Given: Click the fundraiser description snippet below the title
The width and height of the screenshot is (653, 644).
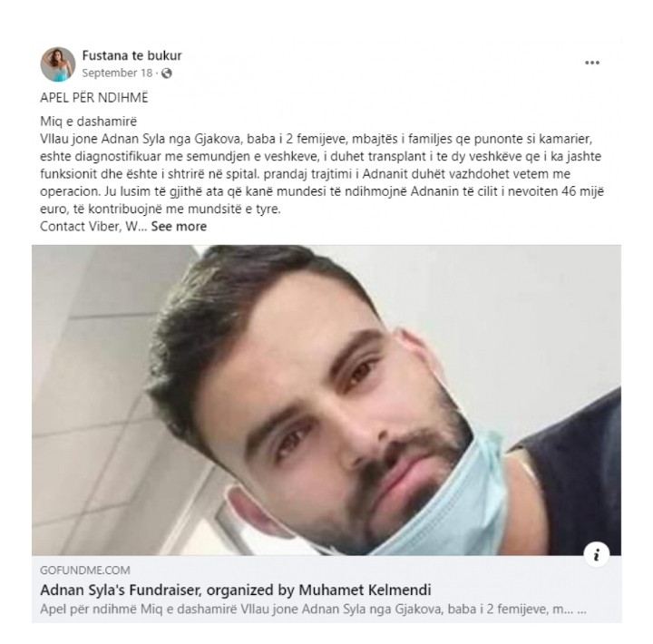Looking at the screenshot, I should (x=313, y=610).
